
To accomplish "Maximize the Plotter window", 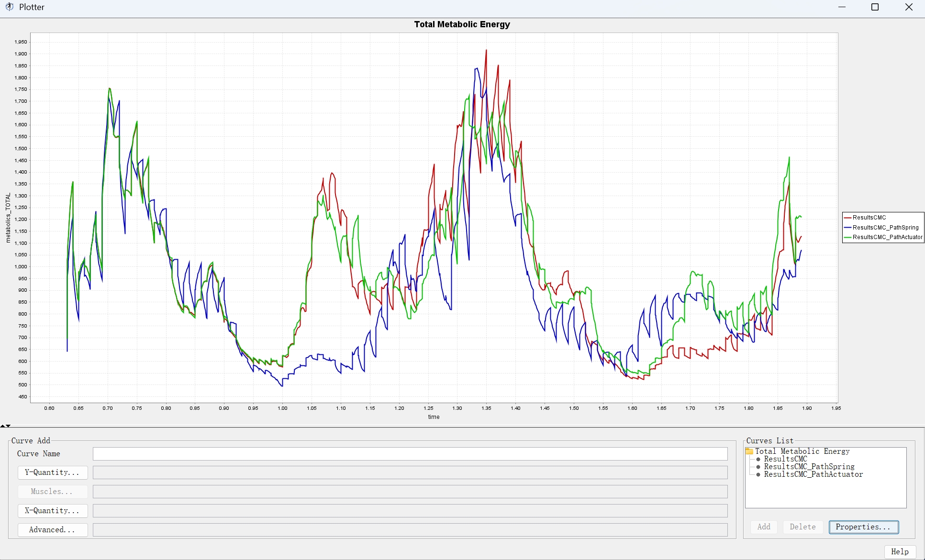I will pyautogui.click(x=875, y=7).
